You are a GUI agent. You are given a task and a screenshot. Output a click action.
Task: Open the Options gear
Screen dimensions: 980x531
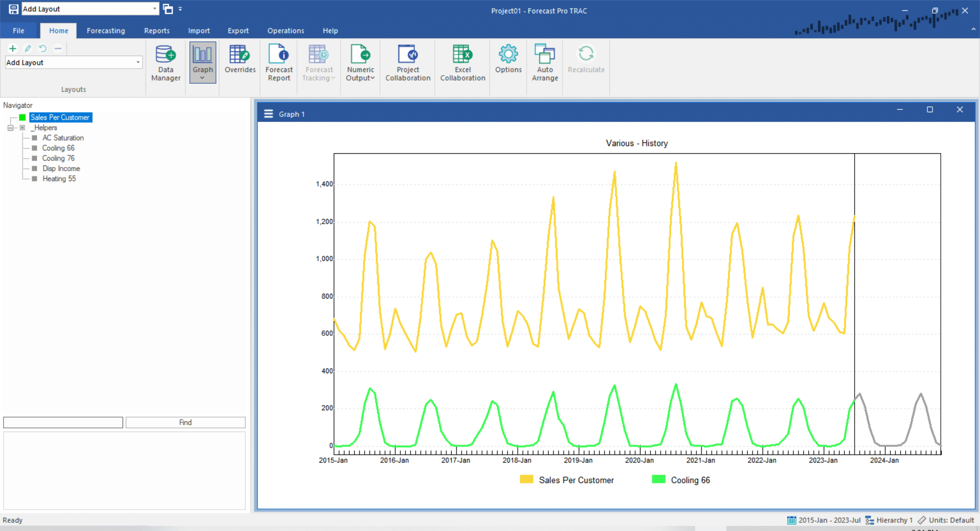pyautogui.click(x=508, y=59)
